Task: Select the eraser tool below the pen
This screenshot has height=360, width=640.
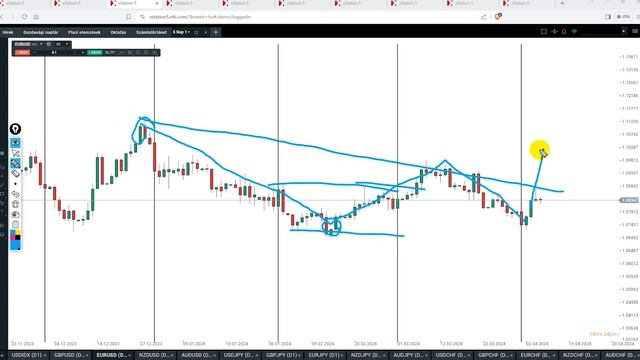Action: click(16, 173)
